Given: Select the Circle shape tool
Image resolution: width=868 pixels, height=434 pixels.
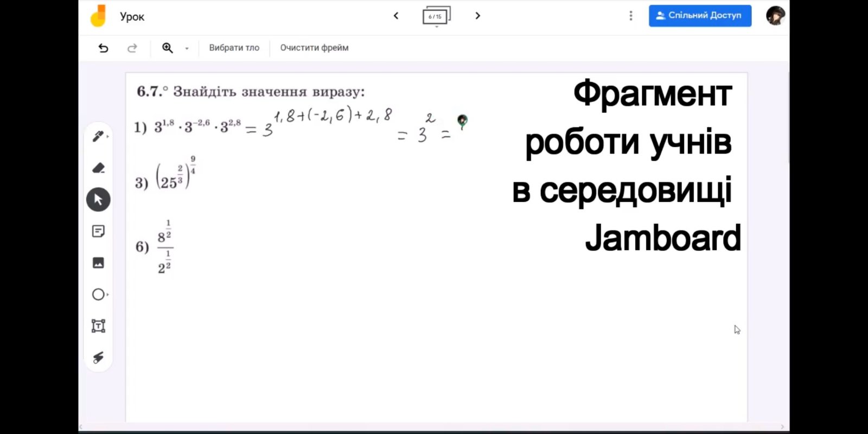Looking at the screenshot, I should click(98, 295).
